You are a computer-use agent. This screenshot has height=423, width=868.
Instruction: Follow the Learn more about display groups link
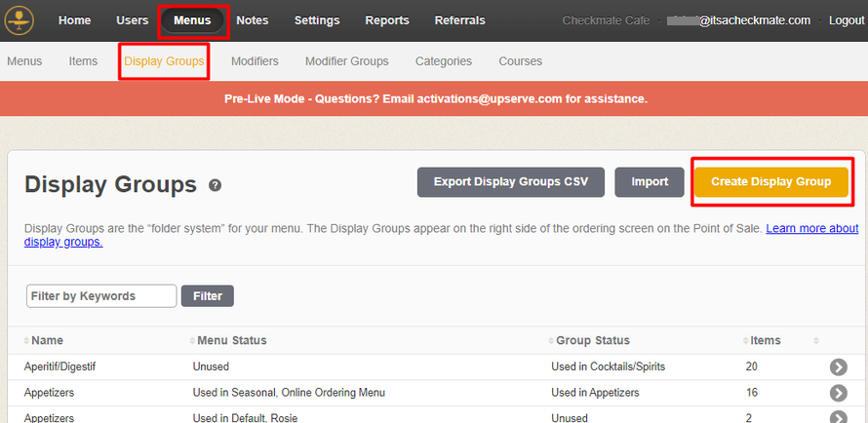click(x=811, y=229)
